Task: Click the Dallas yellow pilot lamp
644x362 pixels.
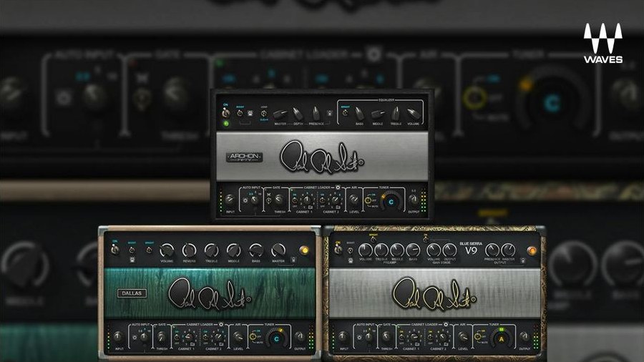Action: tap(304, 250)
